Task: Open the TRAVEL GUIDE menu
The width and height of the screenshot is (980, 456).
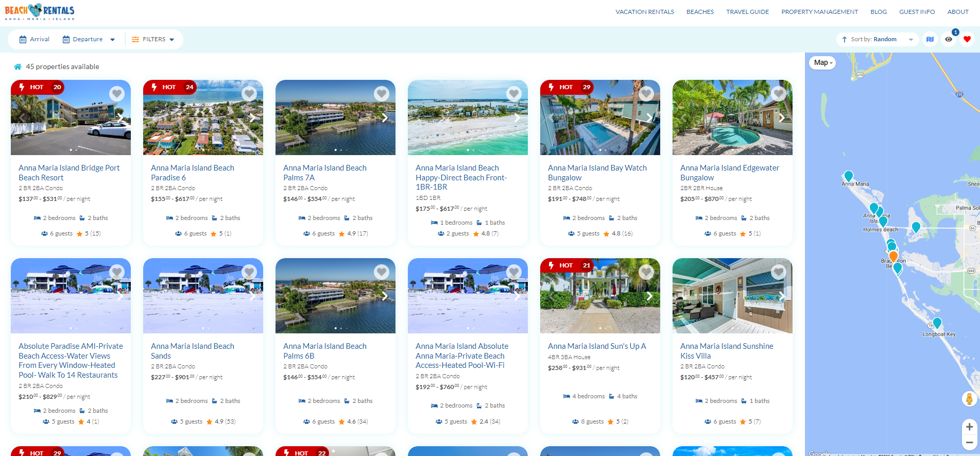Action: coord(747,12)
